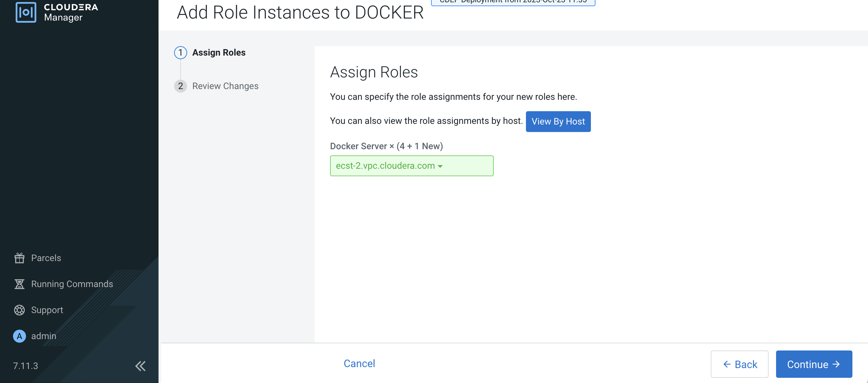Click the Parcels gift box icon
Screen dimensions: 868x383
(x=19, y=258)
